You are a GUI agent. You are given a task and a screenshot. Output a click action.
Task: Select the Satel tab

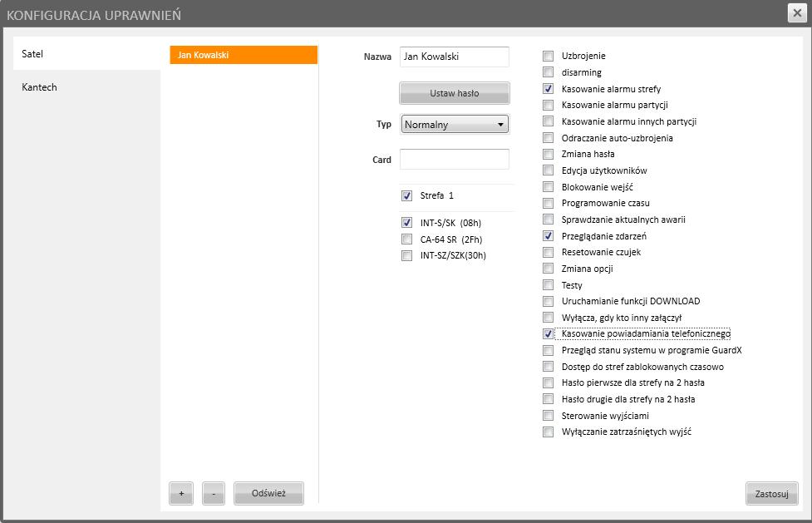click(x=87, y=54)
